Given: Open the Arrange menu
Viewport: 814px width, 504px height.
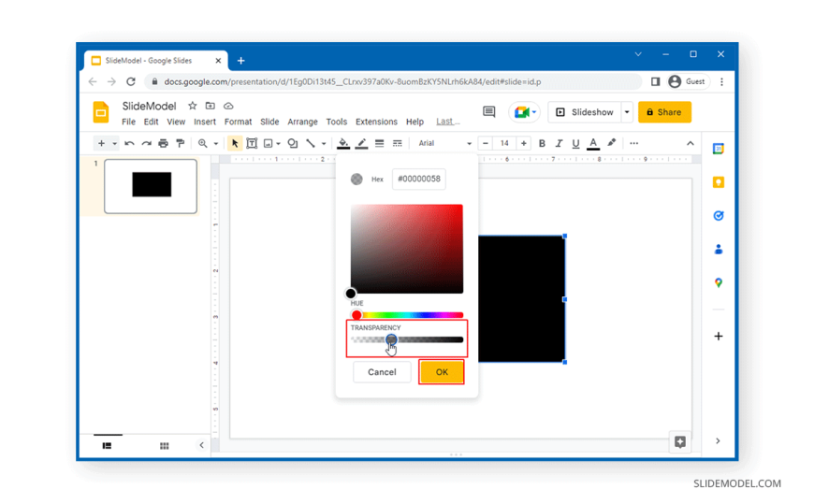Looking at the screenshot, I should [302, 122].
